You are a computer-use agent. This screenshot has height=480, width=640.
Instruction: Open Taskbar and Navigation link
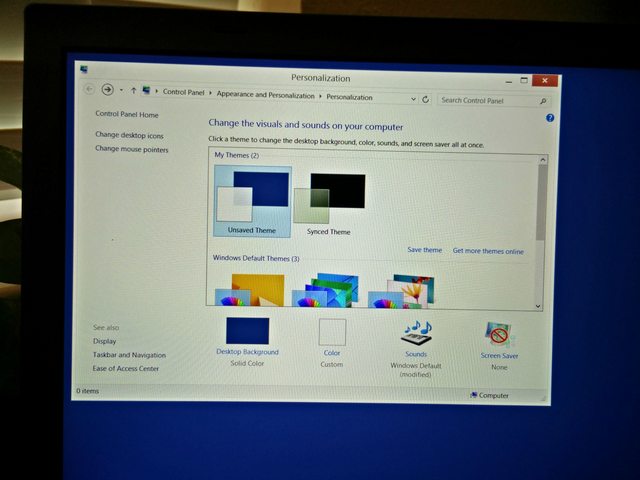[129, 355]
